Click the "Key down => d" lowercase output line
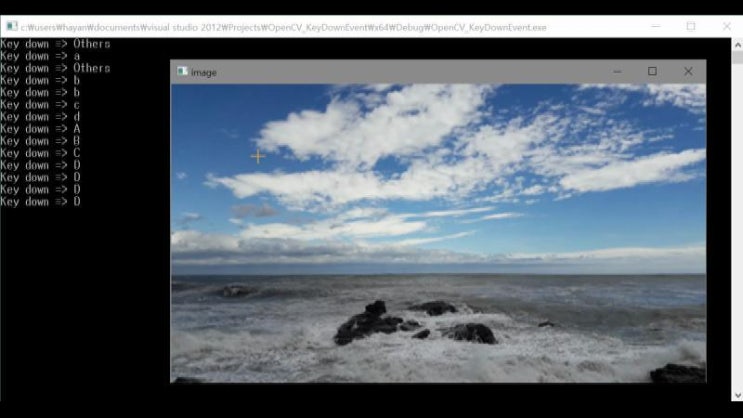 click(x=40, y=117)
